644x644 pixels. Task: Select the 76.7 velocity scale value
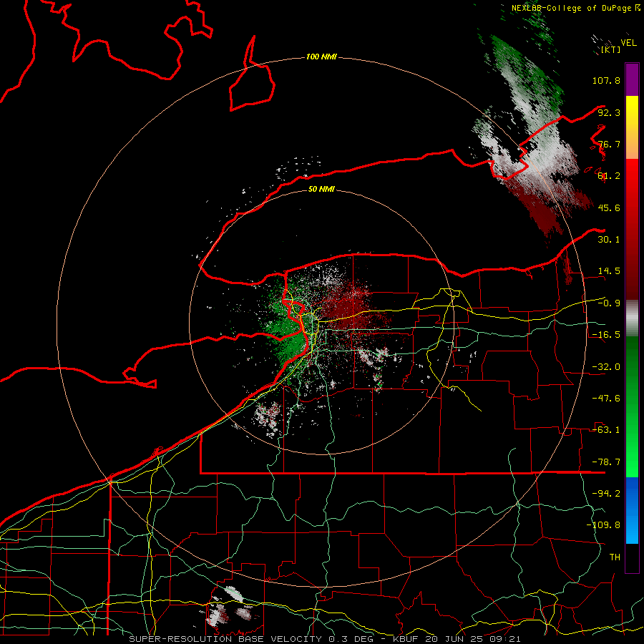click(x=609, y=144)
